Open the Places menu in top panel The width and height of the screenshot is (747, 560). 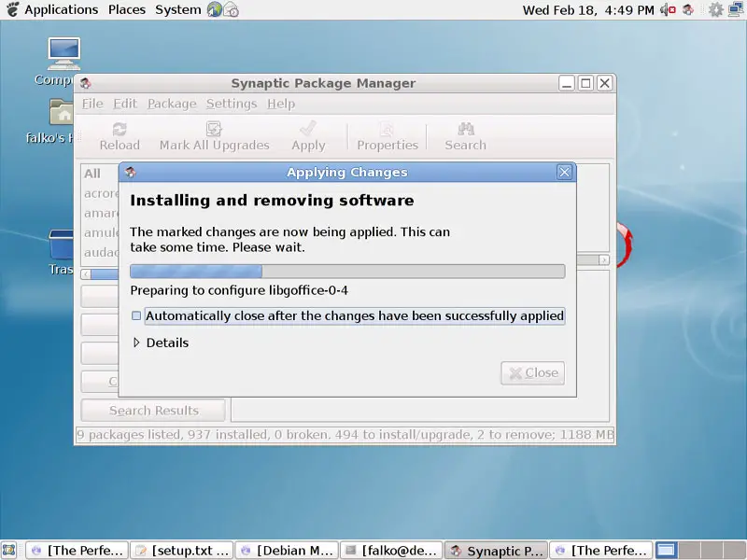pos(127,9)
